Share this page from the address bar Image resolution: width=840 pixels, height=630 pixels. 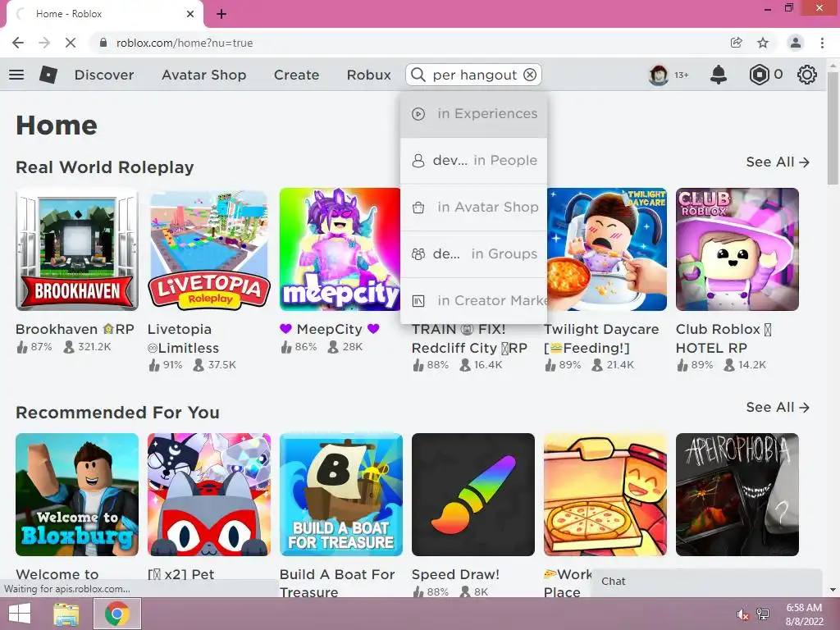coord(737,43)
